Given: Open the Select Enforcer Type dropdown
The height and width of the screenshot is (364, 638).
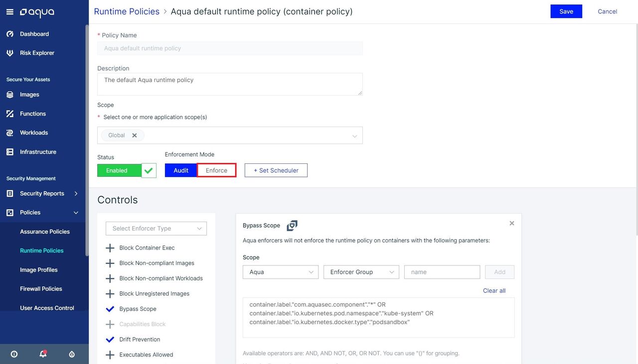Looking at the screenshot, I should point(156,229).
